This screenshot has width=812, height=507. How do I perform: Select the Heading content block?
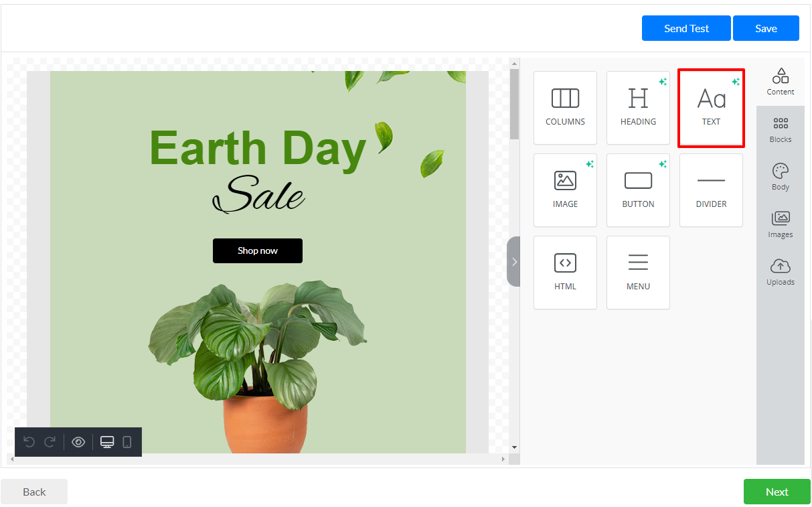(638, 108)
